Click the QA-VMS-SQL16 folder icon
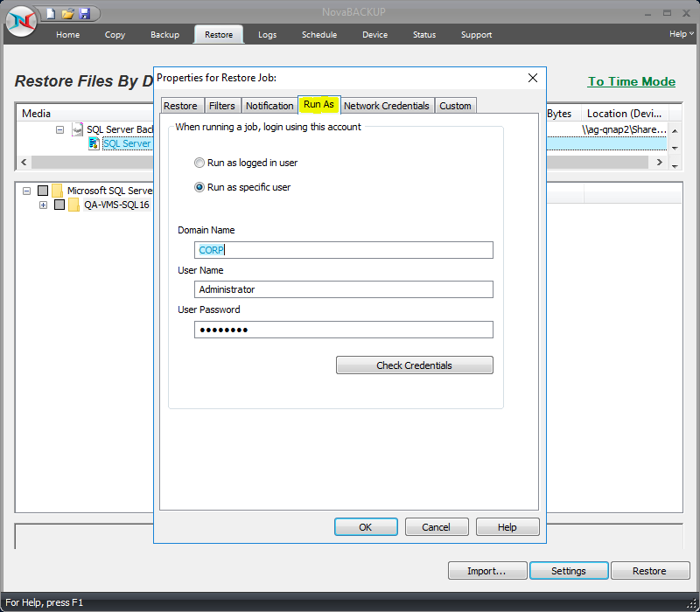The image size is (700, 612). click(74, 205)
